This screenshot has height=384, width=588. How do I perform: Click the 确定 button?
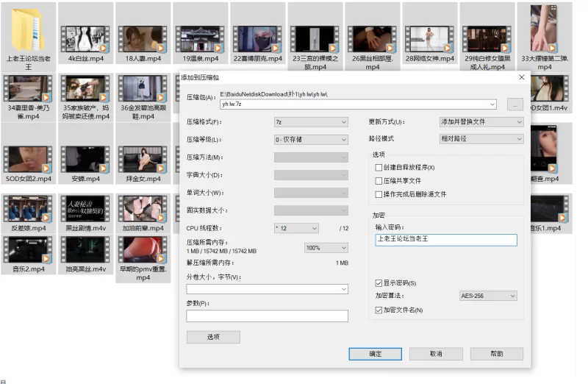coord(375,354)
